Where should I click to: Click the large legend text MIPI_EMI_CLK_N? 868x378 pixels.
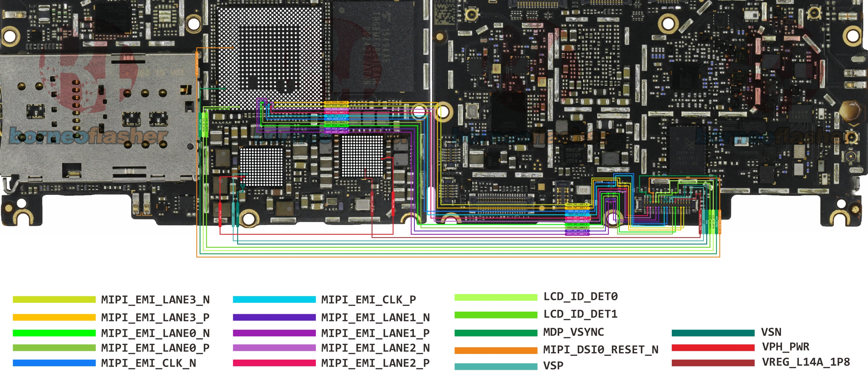149,363
